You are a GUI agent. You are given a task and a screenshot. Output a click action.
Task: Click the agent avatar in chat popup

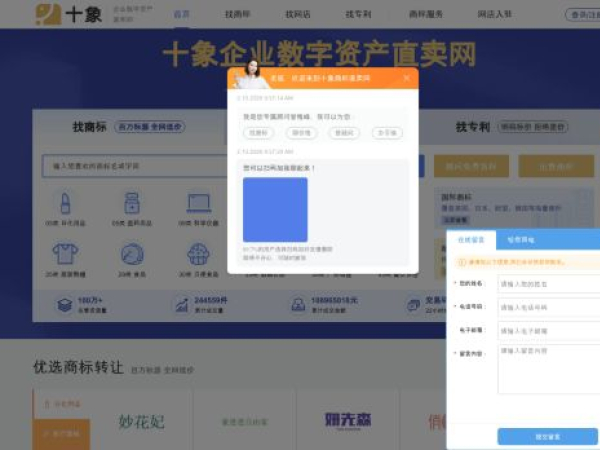click(252, 73)
